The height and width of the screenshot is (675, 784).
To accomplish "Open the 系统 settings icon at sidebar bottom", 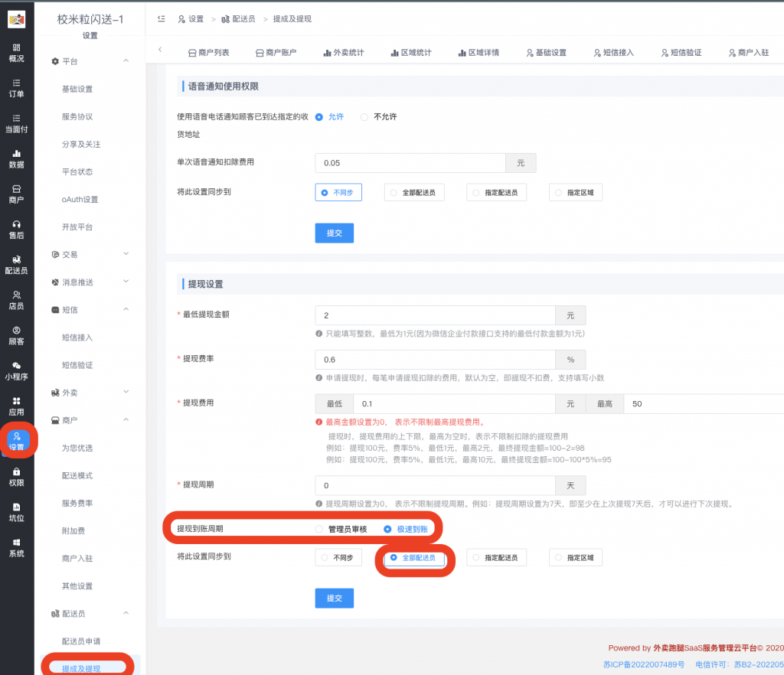I will 17,545.
